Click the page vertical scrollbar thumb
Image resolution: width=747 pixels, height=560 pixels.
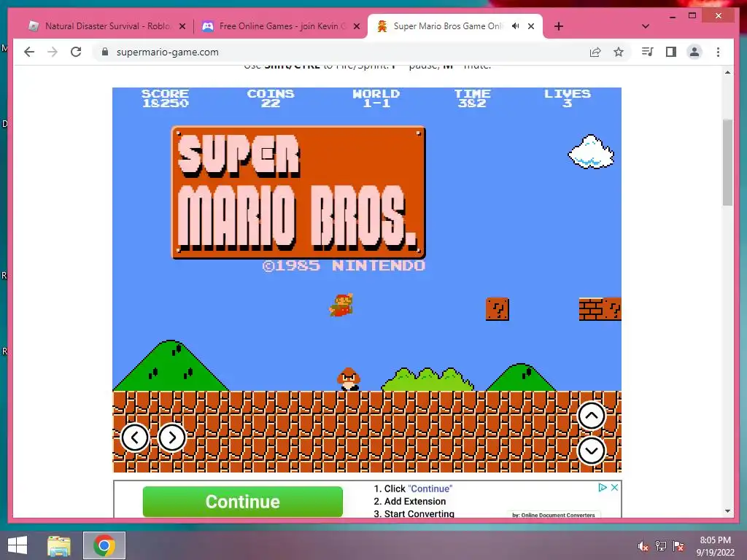click(x=727, y=162)
